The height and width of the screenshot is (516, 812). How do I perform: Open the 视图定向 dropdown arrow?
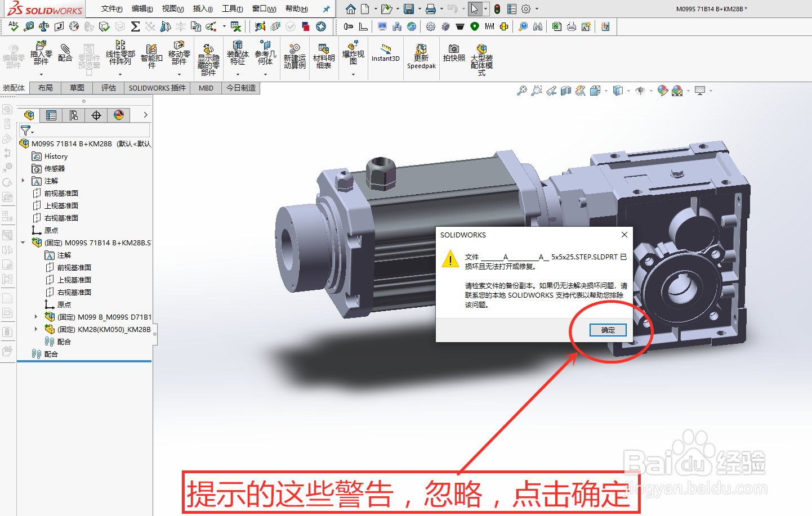tap(606, 91)
